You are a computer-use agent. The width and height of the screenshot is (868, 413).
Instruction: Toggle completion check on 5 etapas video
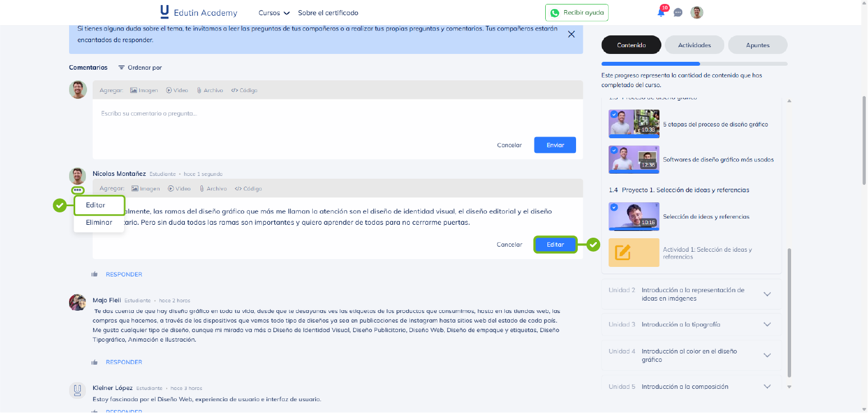click(614, 114)
